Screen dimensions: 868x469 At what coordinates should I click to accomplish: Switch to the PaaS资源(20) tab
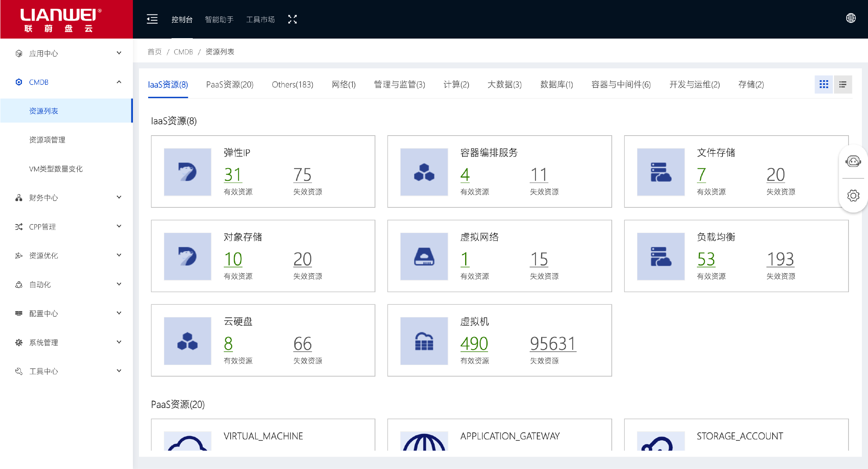click(x=230, y=84)
